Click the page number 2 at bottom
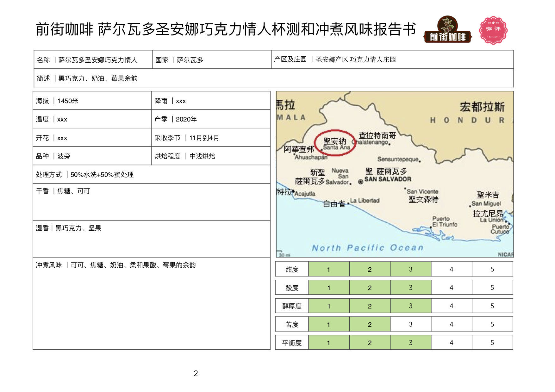The image size is (555, 392). (196, 373)
